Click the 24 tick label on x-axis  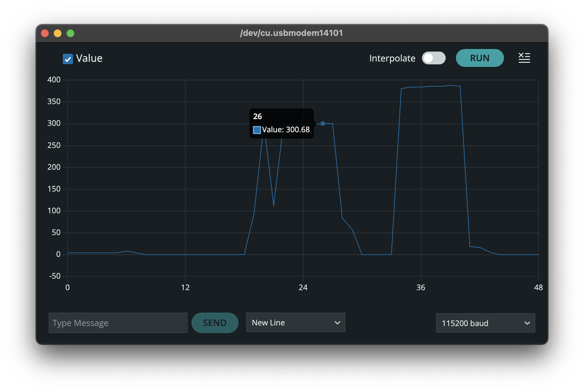click(x=303, y=288)
